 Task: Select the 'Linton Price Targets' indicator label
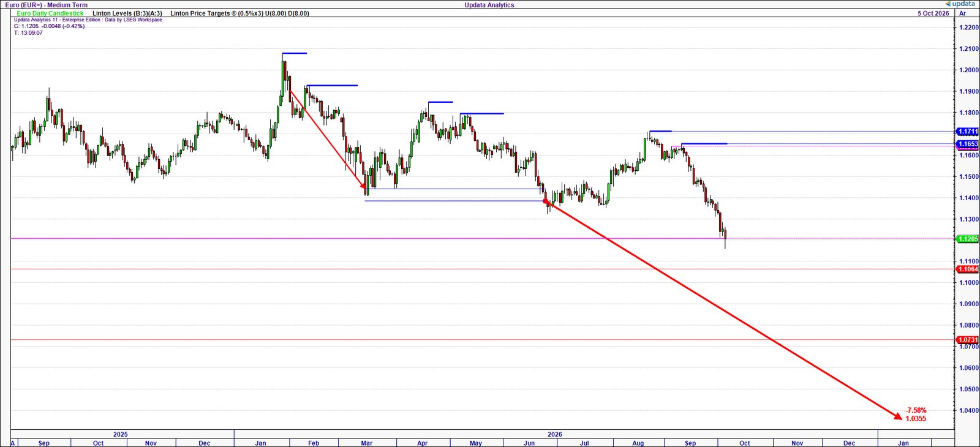pyautogui.click(x=239, y=13)
